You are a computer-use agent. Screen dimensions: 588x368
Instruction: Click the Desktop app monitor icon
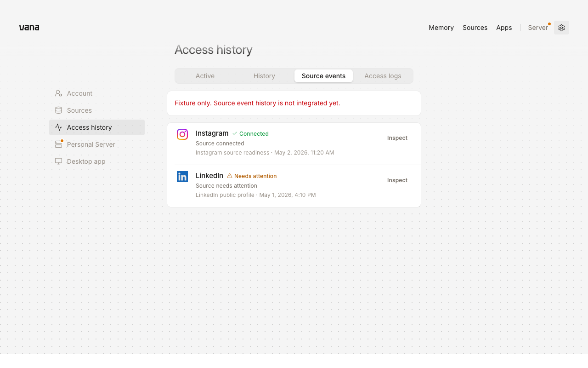coord(58,161)
